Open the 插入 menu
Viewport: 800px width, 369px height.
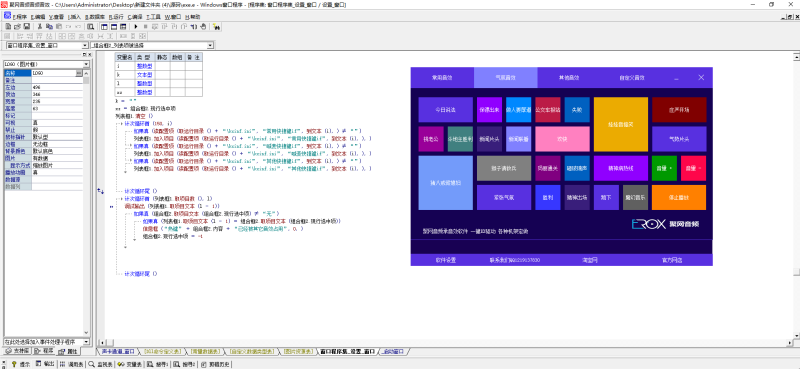click(x=74, y=16)
